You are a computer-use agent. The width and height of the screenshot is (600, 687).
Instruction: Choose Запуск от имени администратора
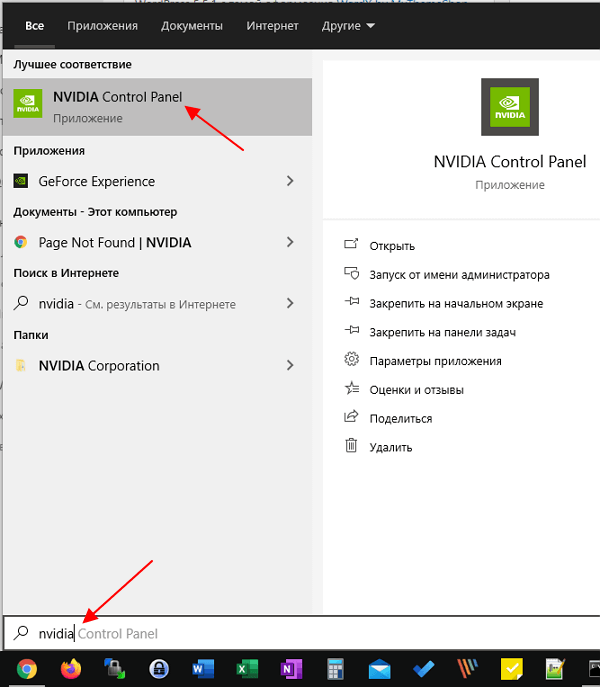[459, 275]
